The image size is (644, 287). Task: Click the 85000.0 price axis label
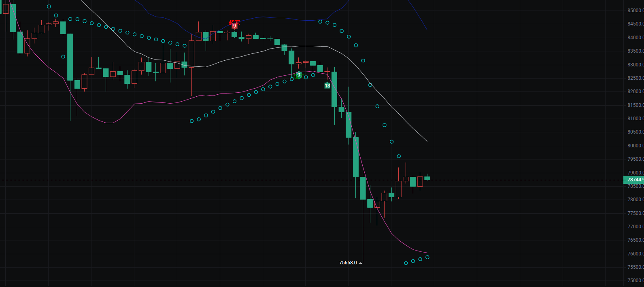pyautogui.click(x=635, y=11)
